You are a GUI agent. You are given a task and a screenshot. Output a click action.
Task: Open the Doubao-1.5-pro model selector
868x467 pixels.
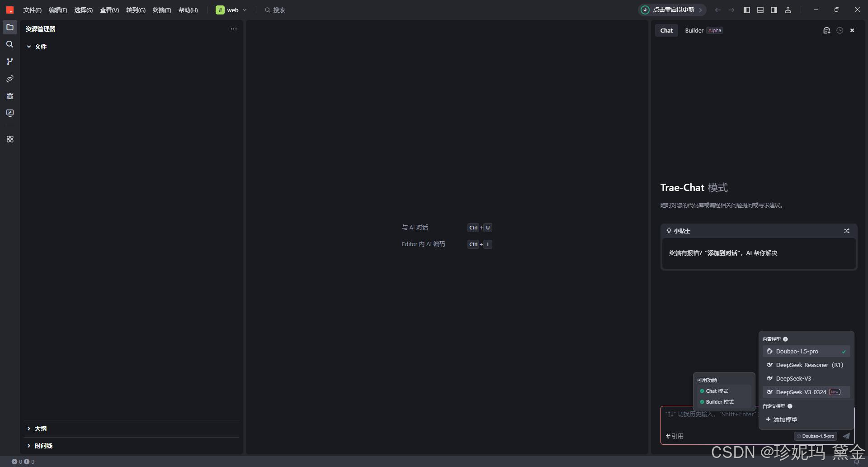pos(816,436)
